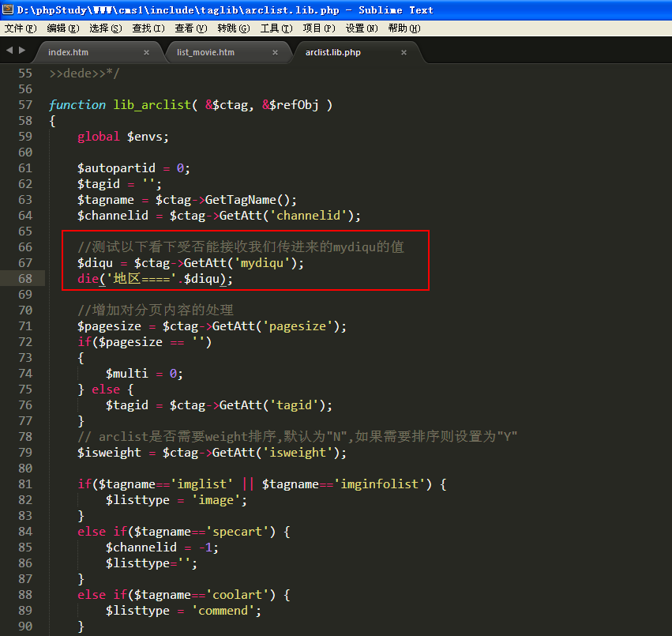Click line number 81 in gutter
The image size is (672, 636).
pyautogui.click(x=25, y=484)
